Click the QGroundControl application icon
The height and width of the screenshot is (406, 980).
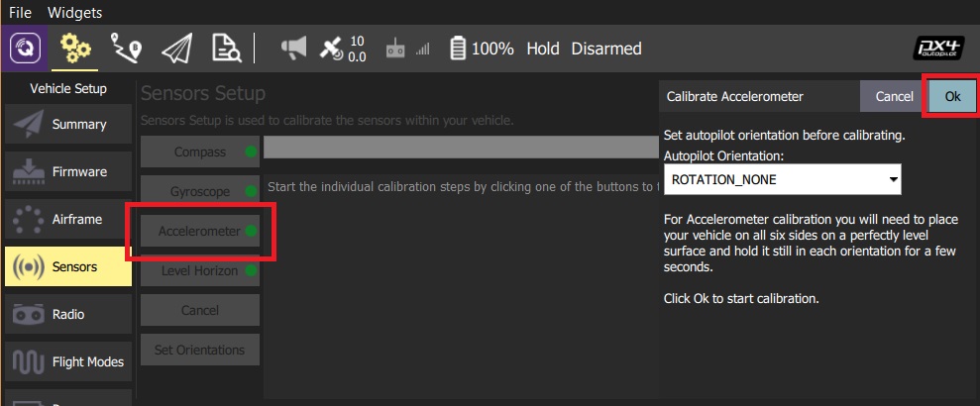click(25, 49)
